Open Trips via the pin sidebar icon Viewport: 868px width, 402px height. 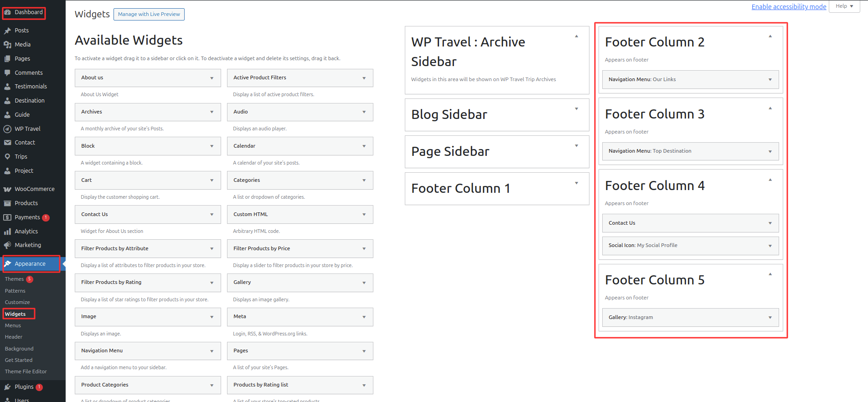click(x=8, y=156)
